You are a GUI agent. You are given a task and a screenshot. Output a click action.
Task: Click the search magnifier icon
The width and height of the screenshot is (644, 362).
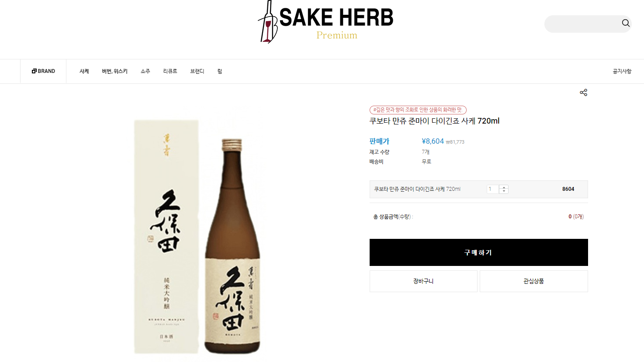point(626,23)
